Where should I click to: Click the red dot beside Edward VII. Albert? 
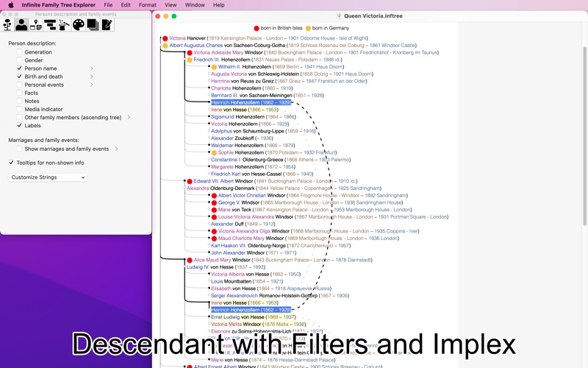pyautogui.click(x=190, y=181)
